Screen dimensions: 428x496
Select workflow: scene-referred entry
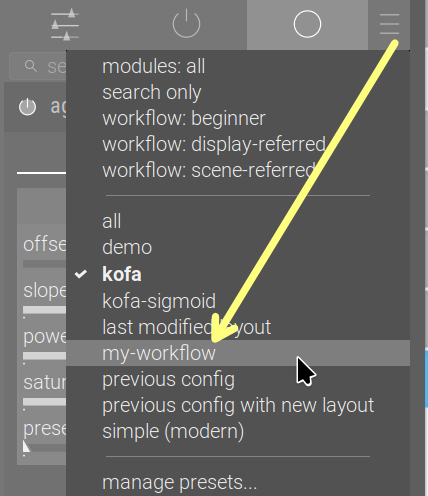[209, 171]
